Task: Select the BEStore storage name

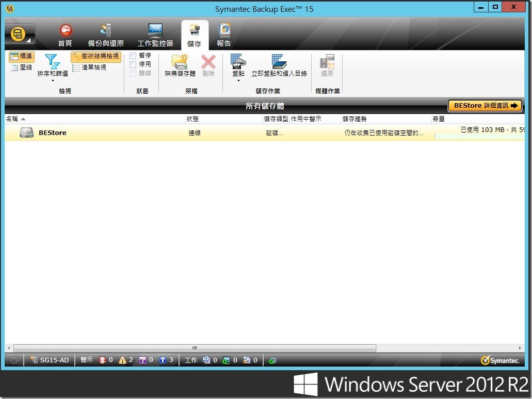Action: (53, 133)
